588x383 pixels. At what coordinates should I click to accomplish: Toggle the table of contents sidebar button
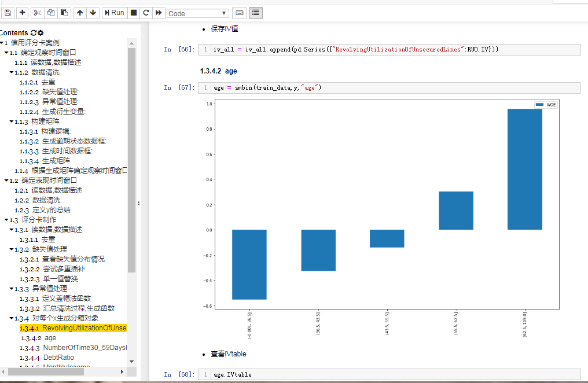(x=255, y=13)
